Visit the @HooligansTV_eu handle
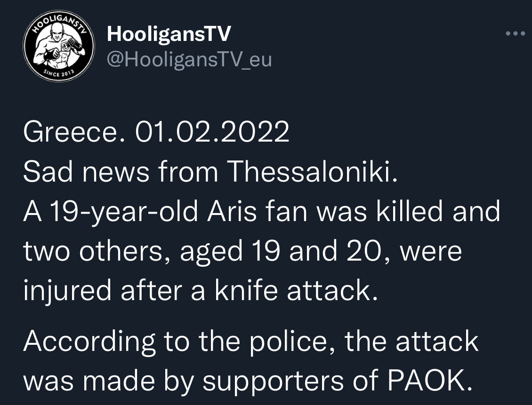The image size is (532, 405). (189, 60)
